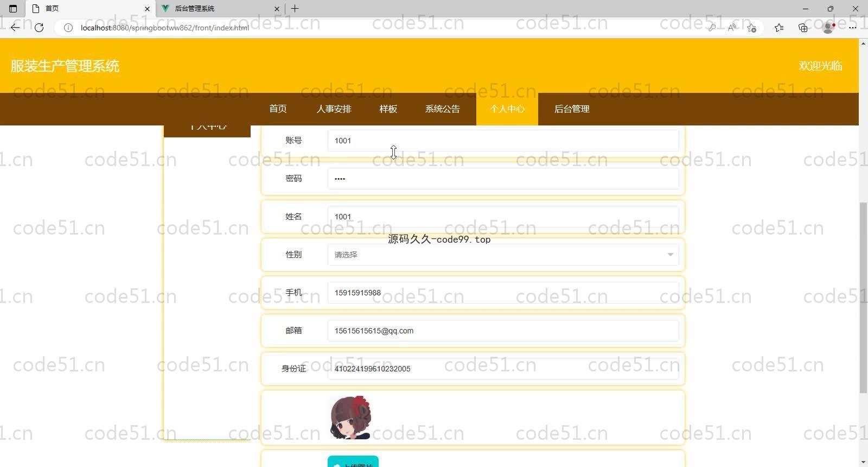Click the 欢迎光临 welcome text
868x467 pixels.
820,66
